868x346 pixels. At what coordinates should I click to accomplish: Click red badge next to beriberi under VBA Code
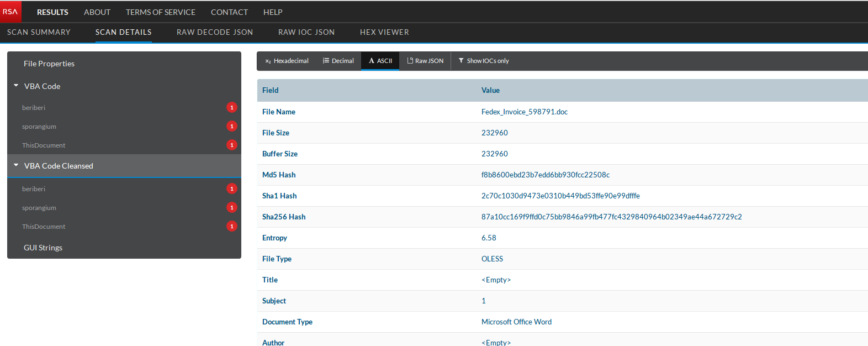click(x=232, y=108)
